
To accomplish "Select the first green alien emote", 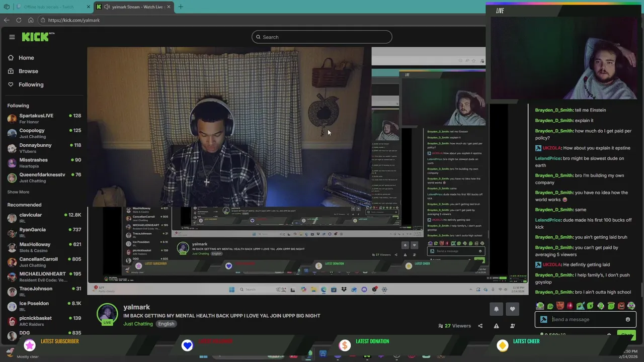I will click(540, 306).
